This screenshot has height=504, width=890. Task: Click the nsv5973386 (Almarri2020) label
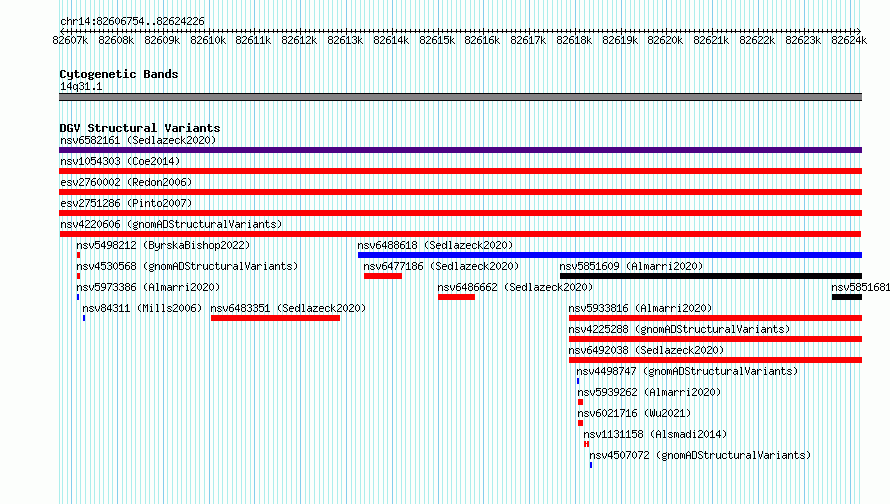coord(148,287)
